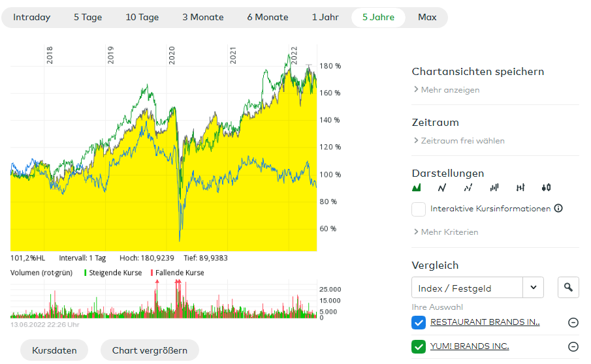Click the Chart vergrößern button
Image resolution: width=591 pixels, height=364 pixels.
[x=150, y=350]
